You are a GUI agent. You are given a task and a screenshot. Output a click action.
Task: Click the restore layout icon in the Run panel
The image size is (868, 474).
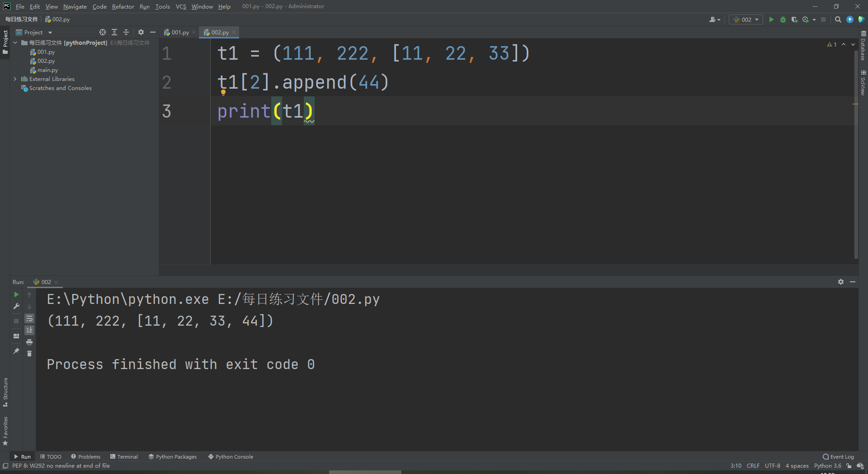click(16, 336)
